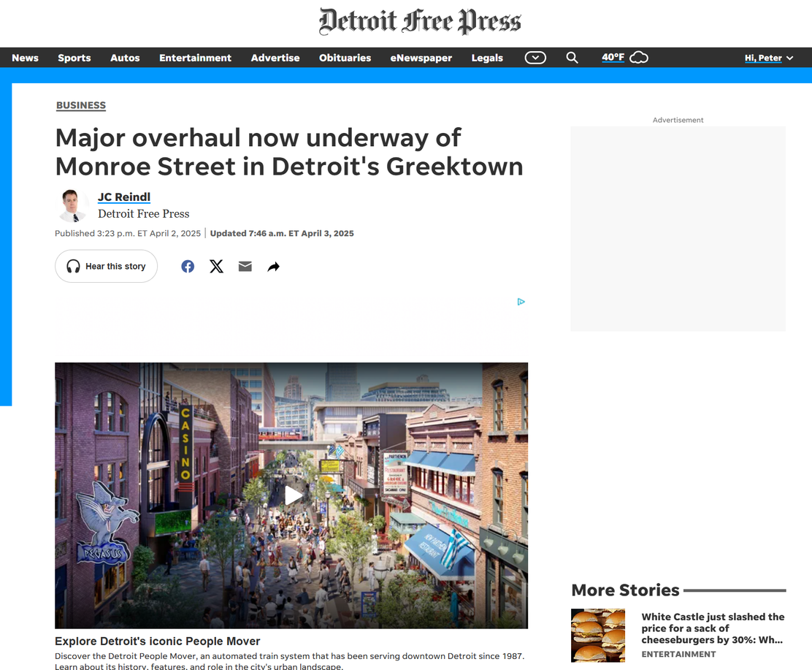Open the White Castle story thumbnail
812x670 pixels.
coord(598,635)
